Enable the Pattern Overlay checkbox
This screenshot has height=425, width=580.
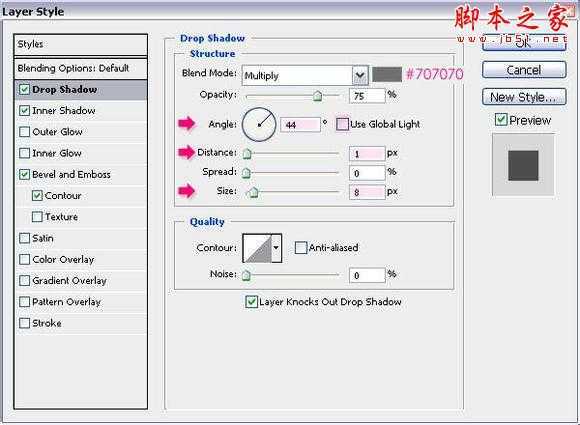click(x=24, y=302)
